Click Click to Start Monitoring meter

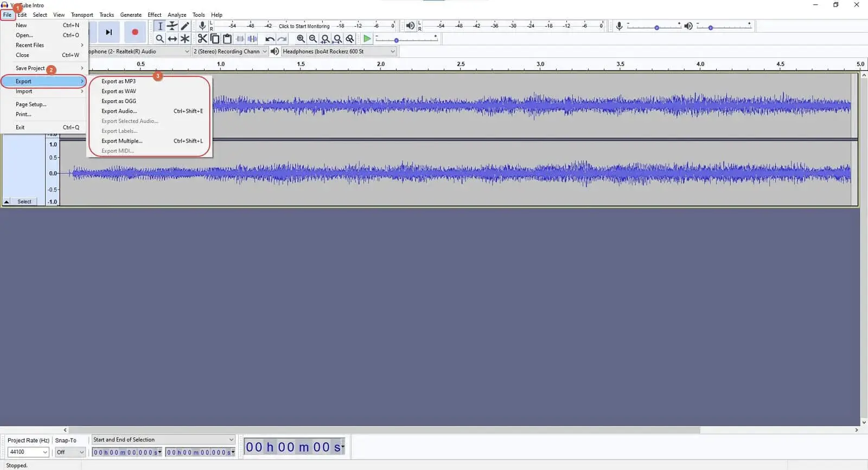pyautogui.click(x=304, y=26)
